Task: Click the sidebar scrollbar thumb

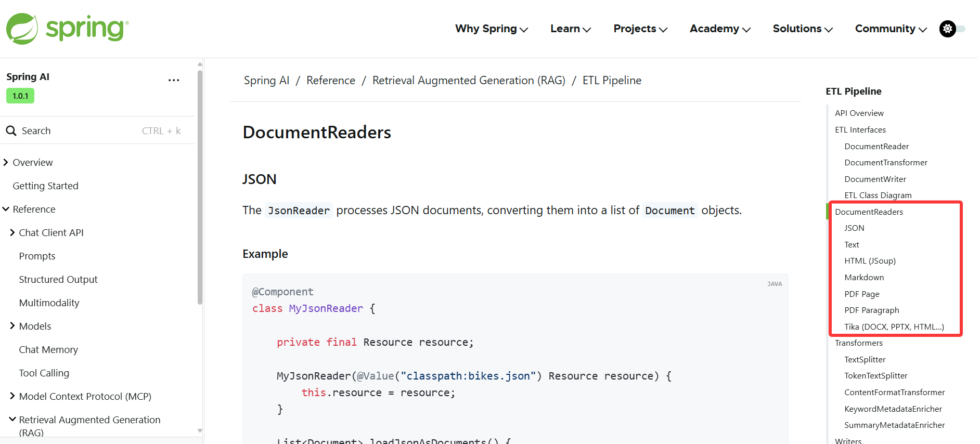Action: (200, 187)
